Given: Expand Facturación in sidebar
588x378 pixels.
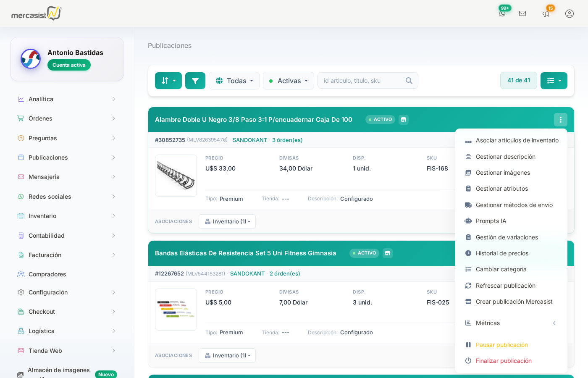Looking at the screenshot, I should (x=67, y=255).
